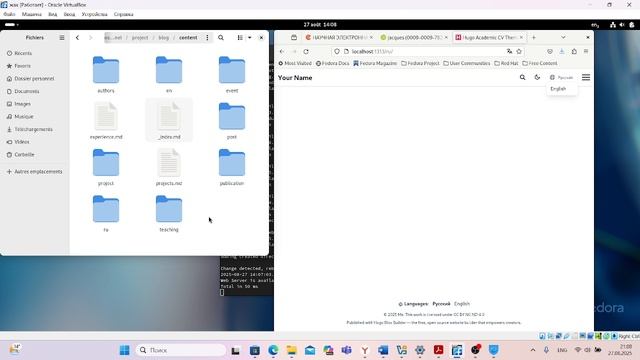Open VirtualBox Устройства menu
This screenshot has height=360, width=640.
coord(94,14)
